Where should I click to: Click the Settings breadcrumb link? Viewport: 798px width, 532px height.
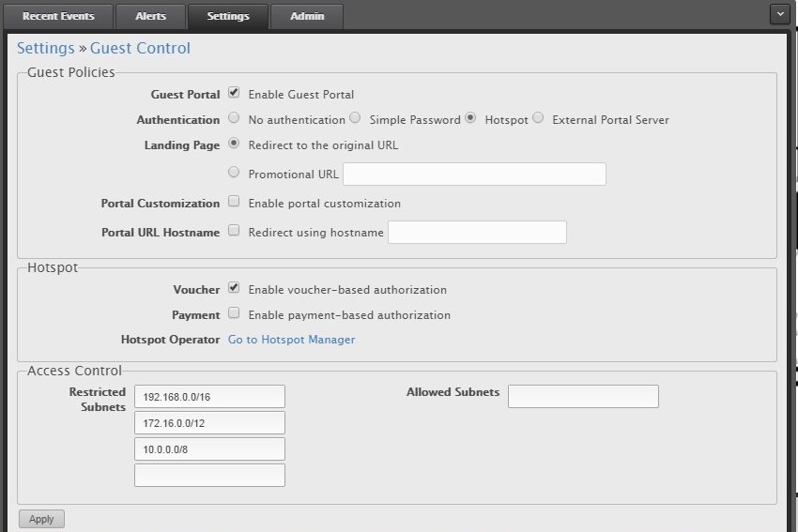pyautogui.click(x=45, y=48)
